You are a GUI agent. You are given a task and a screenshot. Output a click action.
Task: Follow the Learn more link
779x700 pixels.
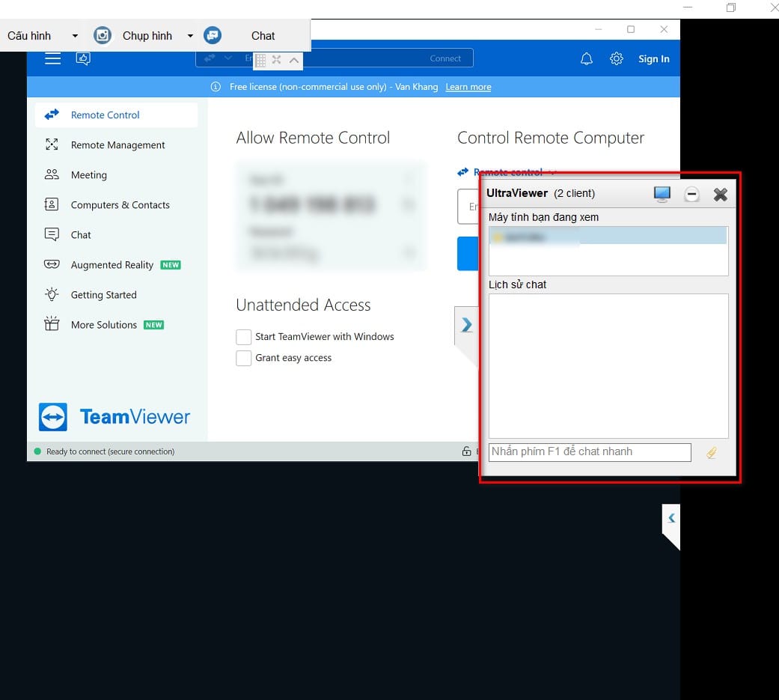pyautogui.click(x=468, y=87)
